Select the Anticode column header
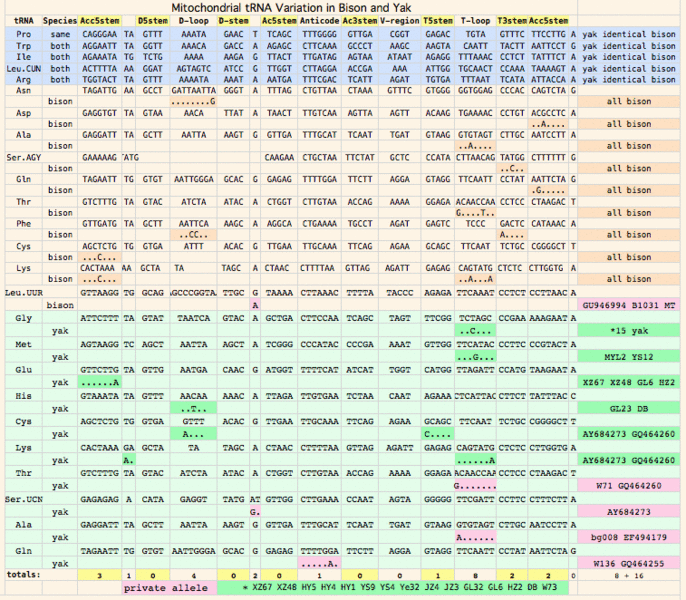 319,20
